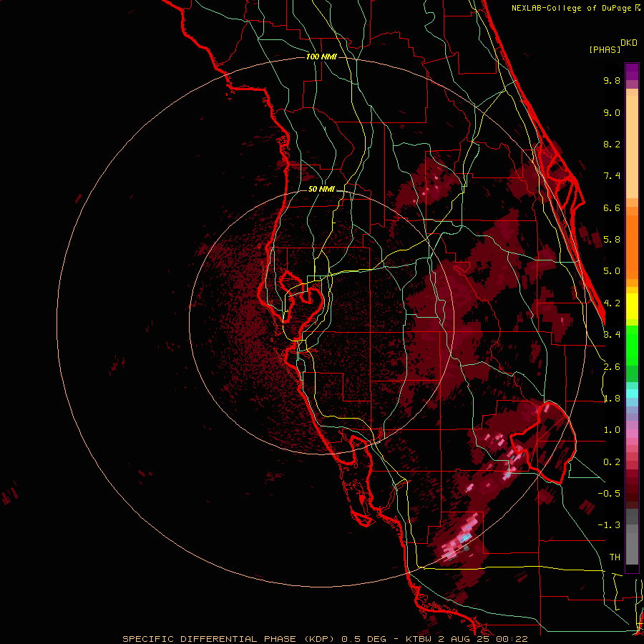The image size is (644, 644).
Task: Click the 2.6 value on color scale
Action: [x=612, y=367]
